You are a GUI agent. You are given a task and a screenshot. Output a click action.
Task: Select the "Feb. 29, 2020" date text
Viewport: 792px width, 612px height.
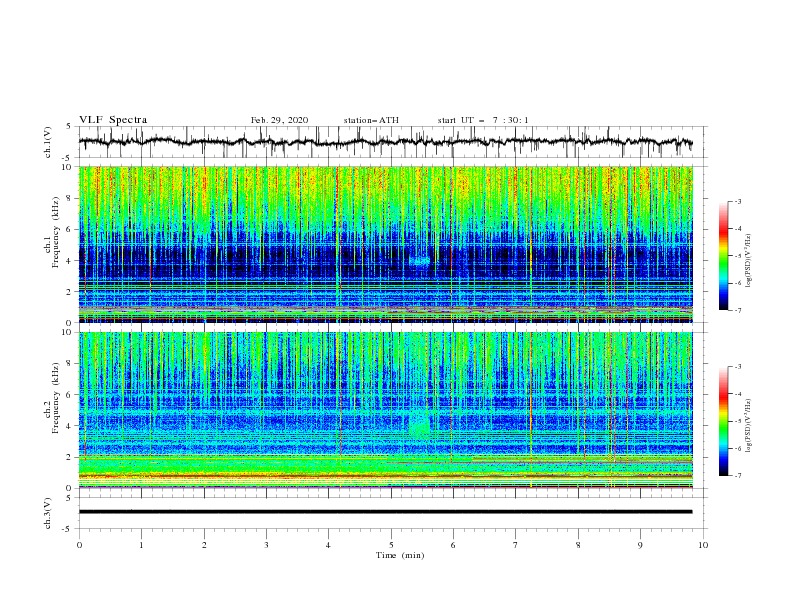(279, 120)
